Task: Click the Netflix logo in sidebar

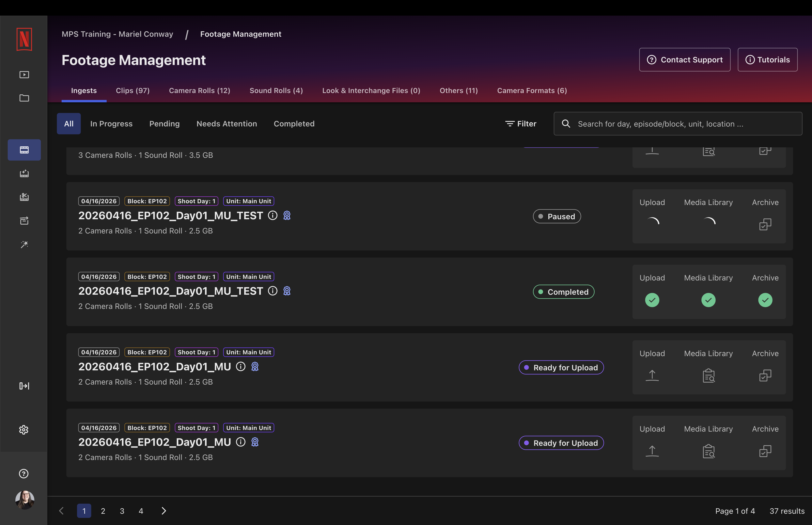Action: pyautogui.click(x=24, y=39)
